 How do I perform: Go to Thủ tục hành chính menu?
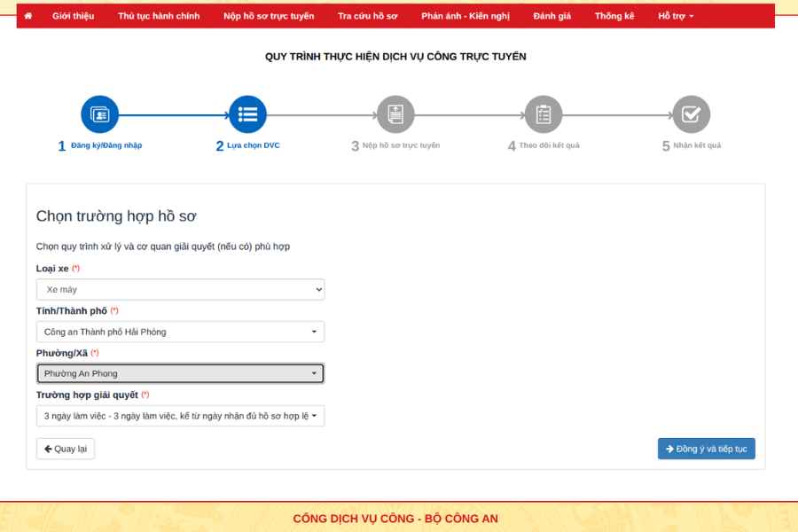tap(159, 16)
